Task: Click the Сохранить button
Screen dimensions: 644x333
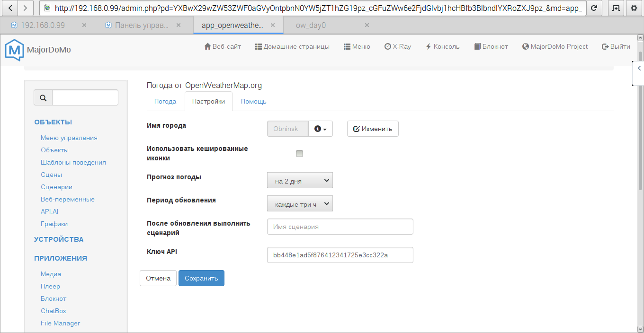Action: [x=201, y=278]
